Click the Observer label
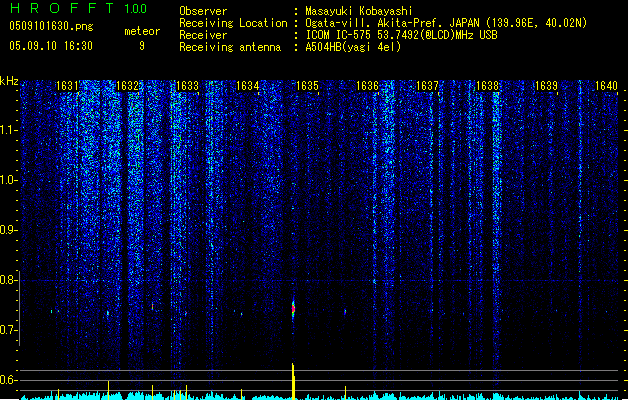 click(x=203, y=11)
